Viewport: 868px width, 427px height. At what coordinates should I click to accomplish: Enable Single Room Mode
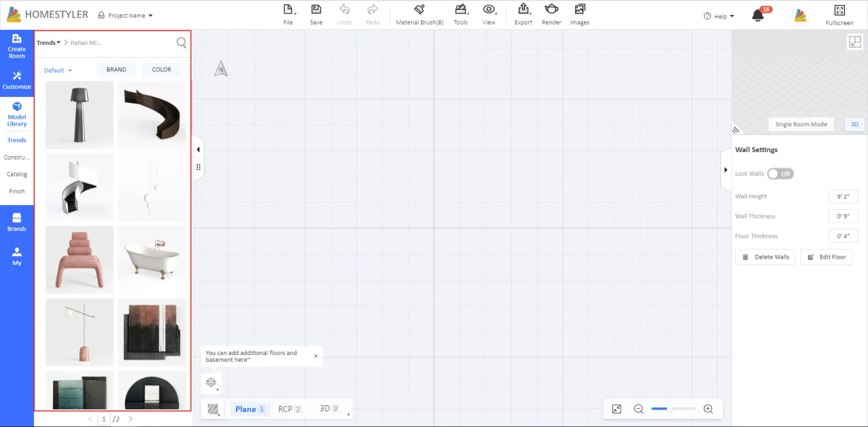pos(801,124)
